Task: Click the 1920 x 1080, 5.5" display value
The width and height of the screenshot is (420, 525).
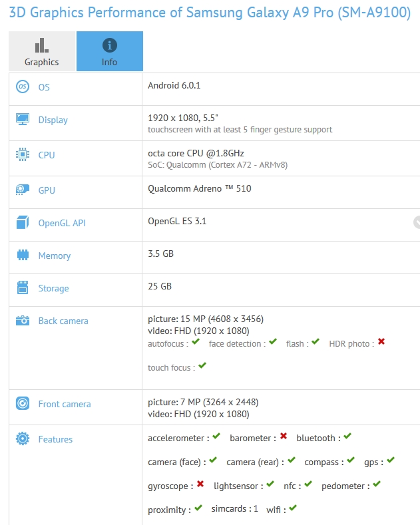Action: pyautogui.click(x=183, y=118)
